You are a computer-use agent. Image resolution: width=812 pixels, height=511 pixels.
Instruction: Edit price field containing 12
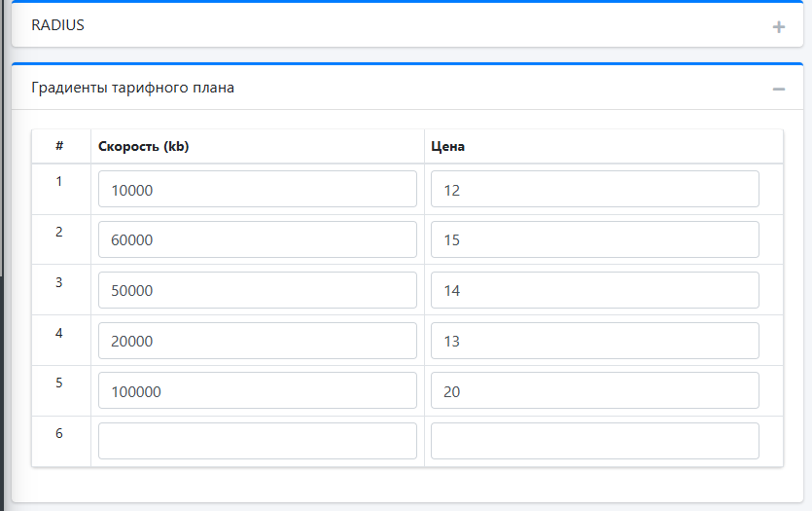click(594, 189)
